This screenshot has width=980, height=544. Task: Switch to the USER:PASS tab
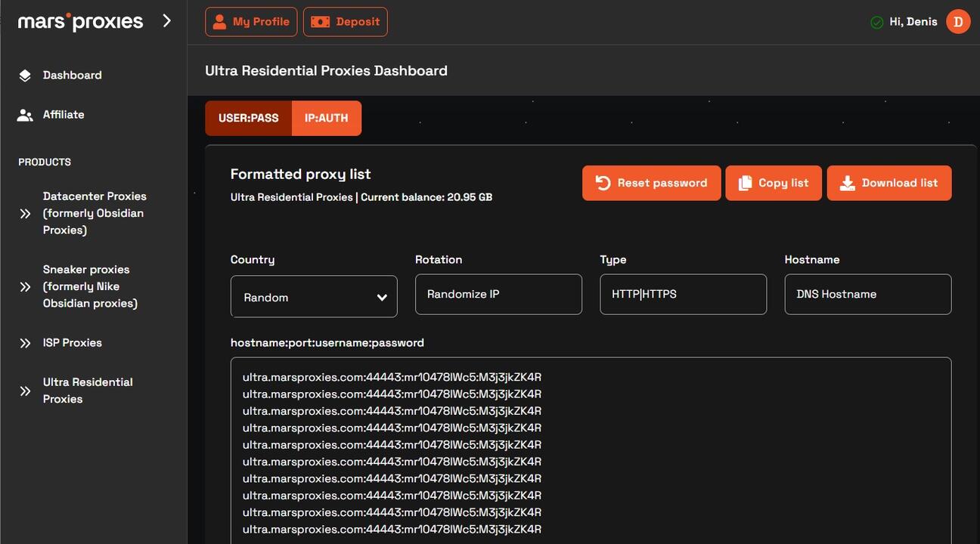pyautogui.click(x=248, y=119)
